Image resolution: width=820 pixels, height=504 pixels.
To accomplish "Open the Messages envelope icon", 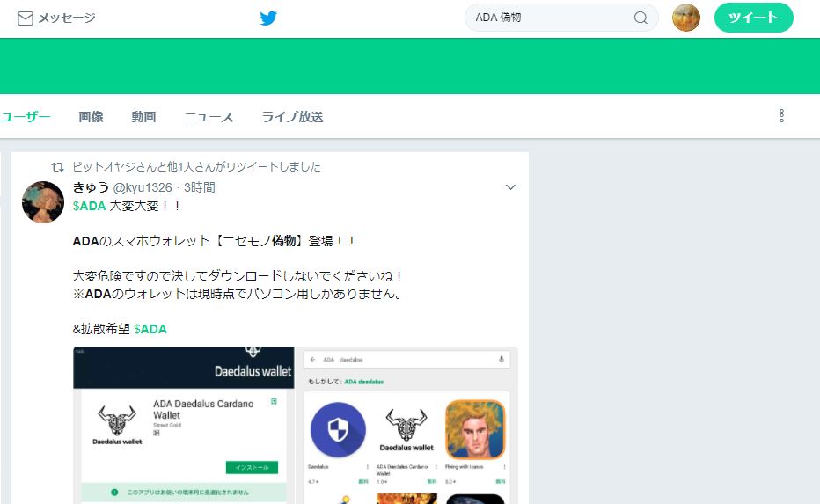I will tap(26, 18).
